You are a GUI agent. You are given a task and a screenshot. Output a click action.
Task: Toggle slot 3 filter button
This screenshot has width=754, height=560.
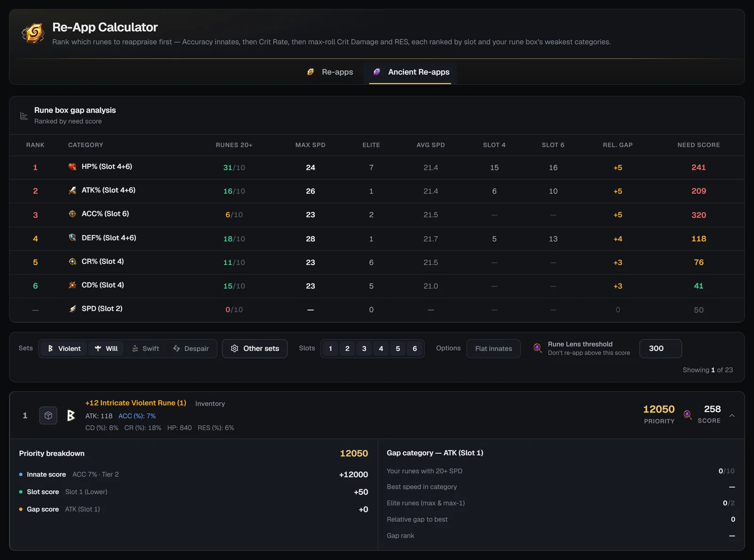click(364, 349)
